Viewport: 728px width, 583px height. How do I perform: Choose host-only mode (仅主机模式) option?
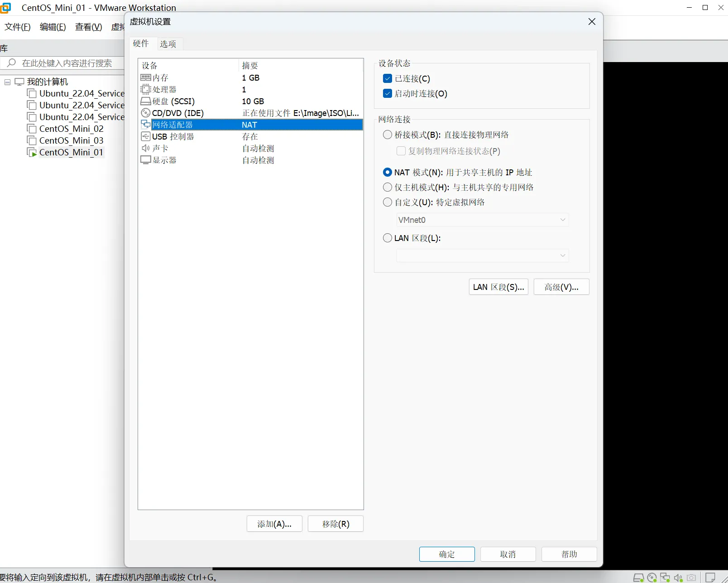point(388,188)
